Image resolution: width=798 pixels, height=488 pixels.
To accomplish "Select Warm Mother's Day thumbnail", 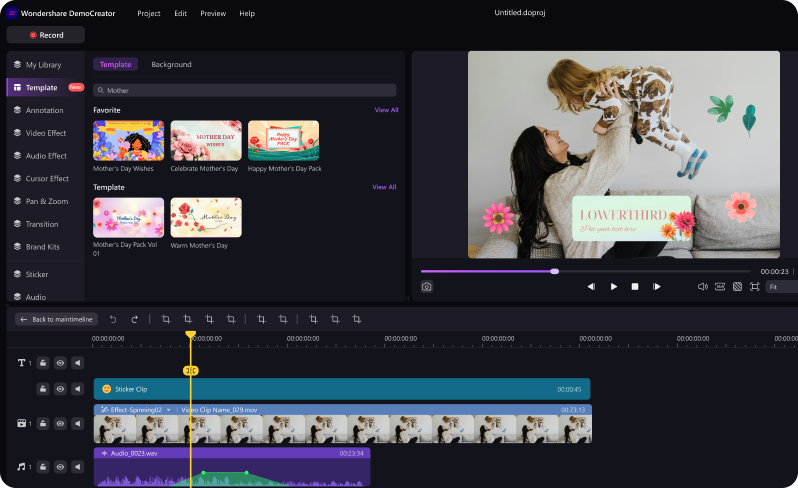I will (206, 217).
